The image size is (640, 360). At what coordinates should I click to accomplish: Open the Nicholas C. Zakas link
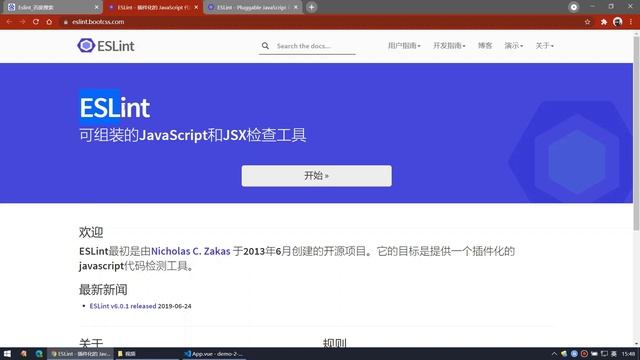(x=191, y=251)
